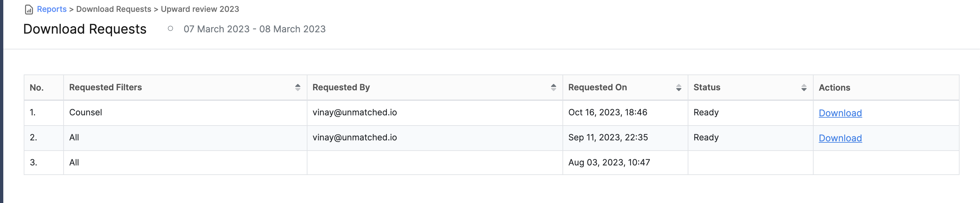
Task: Click the Requested By column header
Action: click(x=341, y=87)
